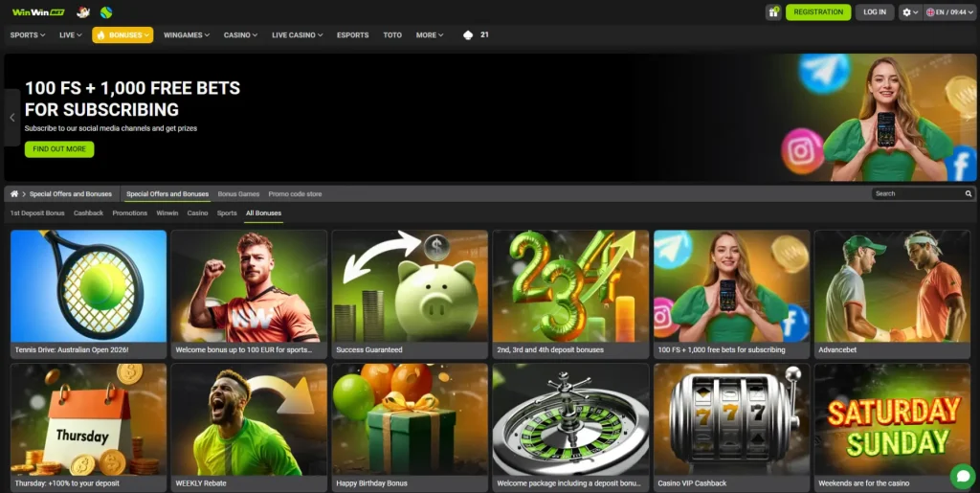
Task: Expand the LIVE menu
Action: [x=71, y=35]
